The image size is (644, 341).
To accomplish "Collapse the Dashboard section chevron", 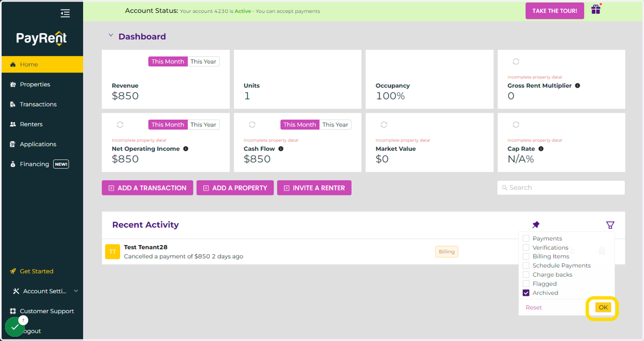I will 111,36.
